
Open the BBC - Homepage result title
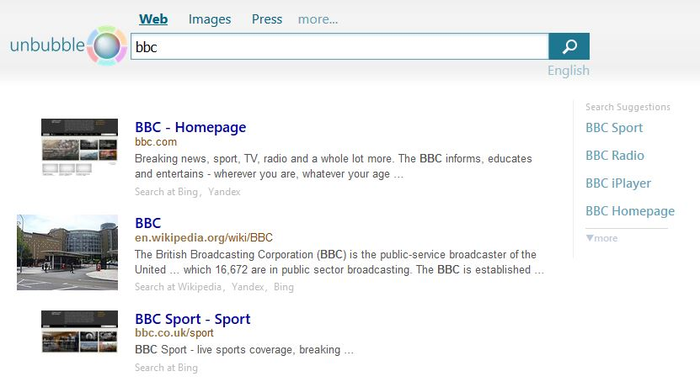click(190, 127)
